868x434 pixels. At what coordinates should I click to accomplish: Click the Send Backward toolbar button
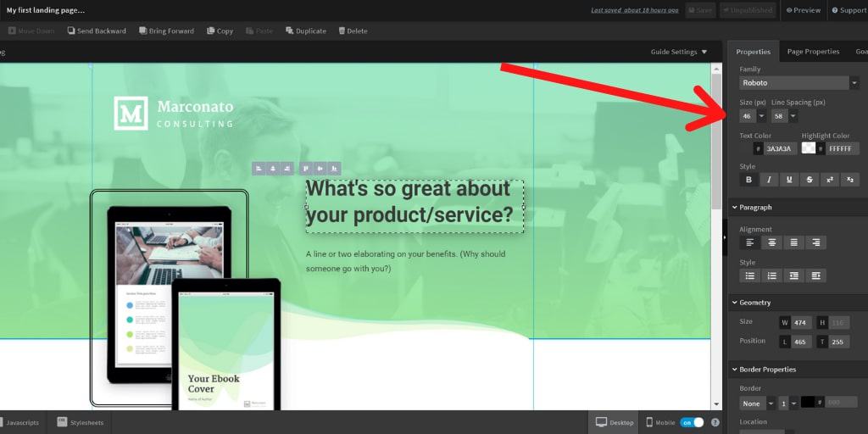coord(97,31)
